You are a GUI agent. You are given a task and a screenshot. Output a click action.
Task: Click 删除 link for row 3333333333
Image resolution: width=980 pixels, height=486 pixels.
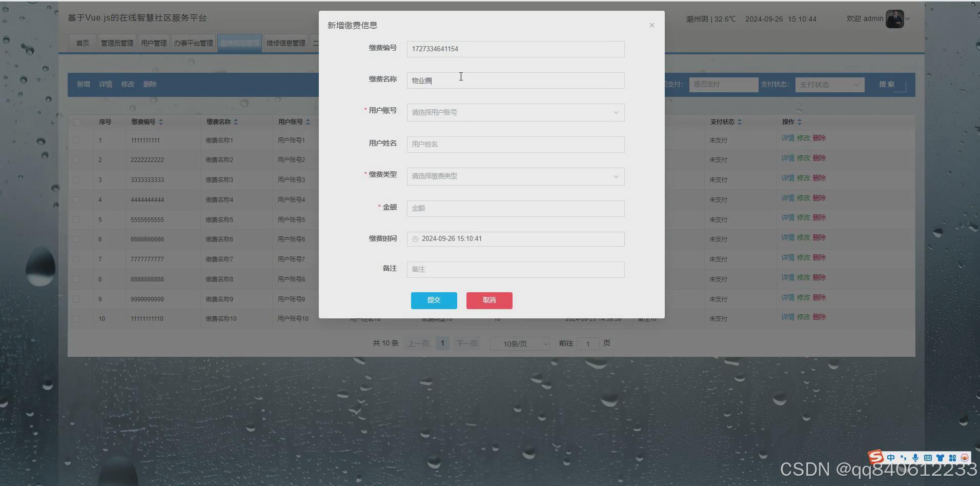click(819, 178)
